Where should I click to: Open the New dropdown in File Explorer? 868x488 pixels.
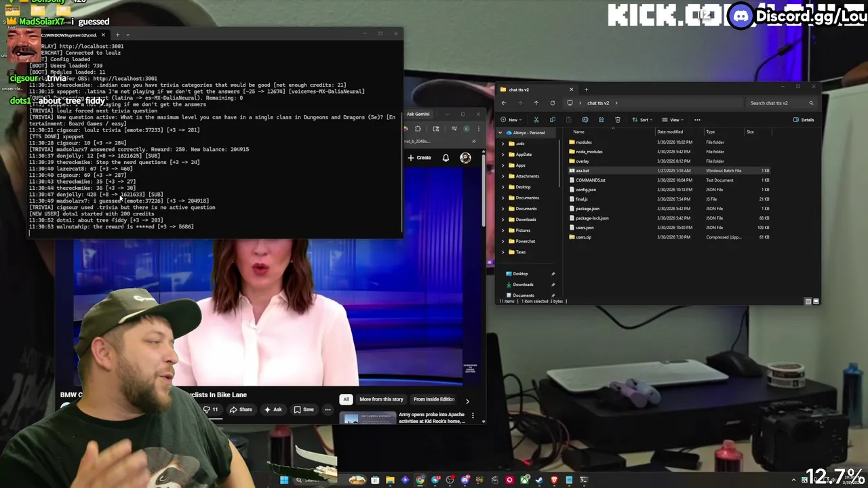pyautogui.click(x=513, y=120)
